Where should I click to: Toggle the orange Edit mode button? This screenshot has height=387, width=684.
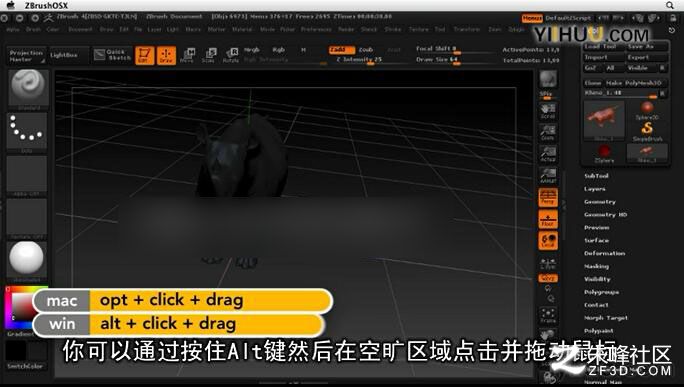[144, 55]
